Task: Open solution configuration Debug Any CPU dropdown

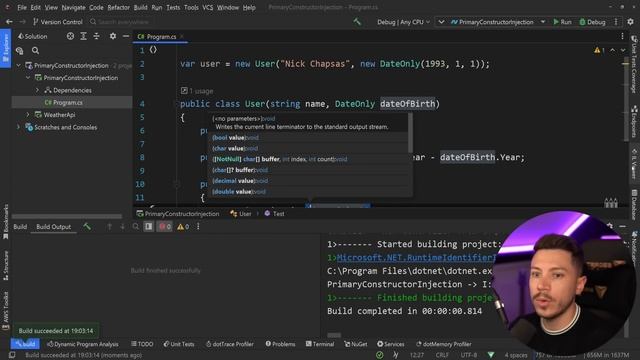Action: point(403,22)
